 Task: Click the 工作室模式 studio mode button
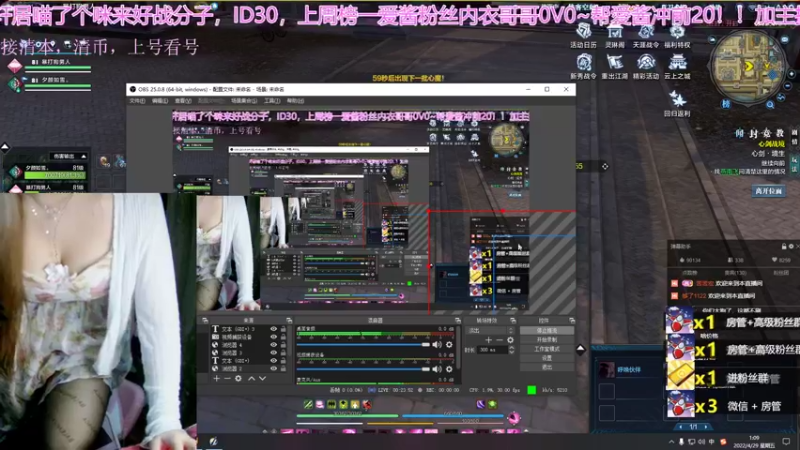coord(547,349)
